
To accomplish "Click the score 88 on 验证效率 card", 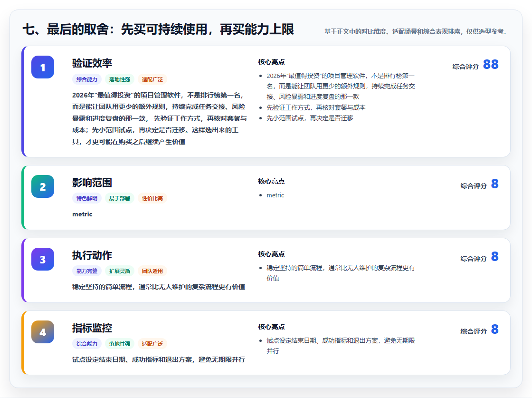I will pos(491,64).
